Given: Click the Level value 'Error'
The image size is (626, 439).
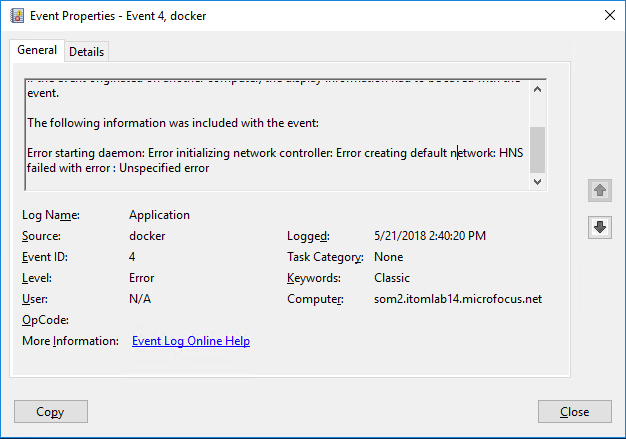Looking at the screenshot, I should [x=141, y=278].
